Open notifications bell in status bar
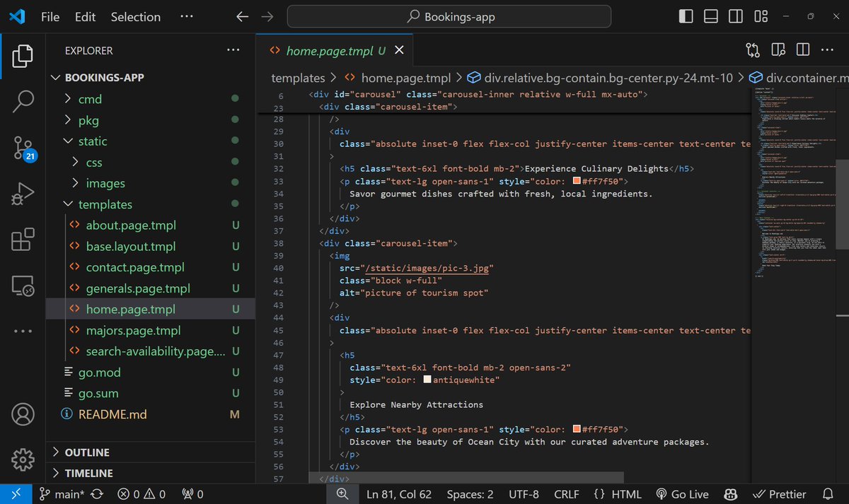 (828, 494)
